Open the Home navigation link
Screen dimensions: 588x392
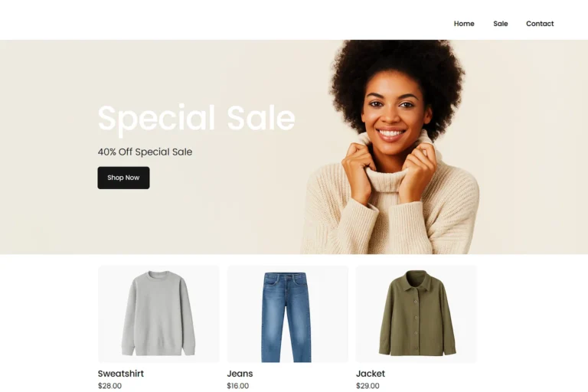click(464, 24)
